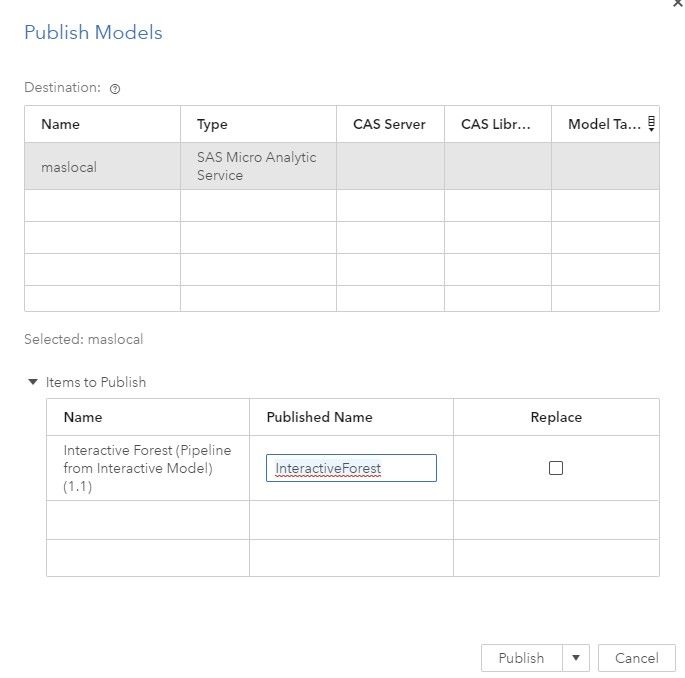Sort destinations by the Name column header

click(61, 124)
